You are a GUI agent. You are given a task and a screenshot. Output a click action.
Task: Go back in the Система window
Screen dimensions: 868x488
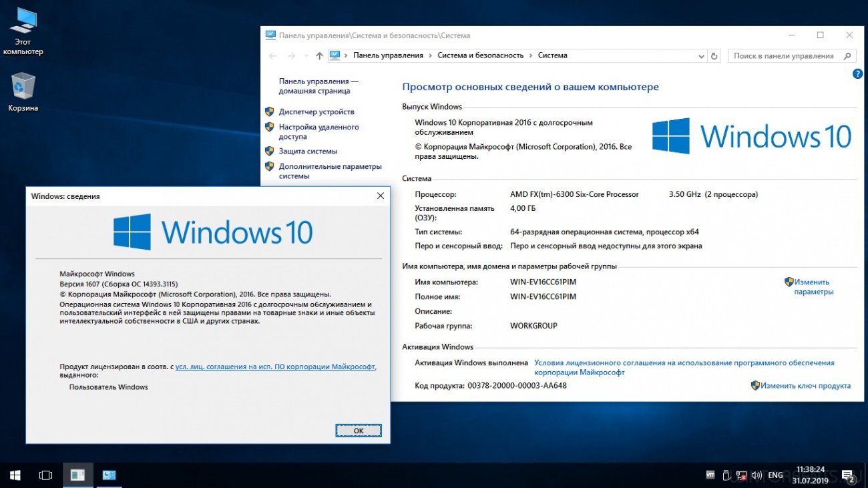coord(272,56)
